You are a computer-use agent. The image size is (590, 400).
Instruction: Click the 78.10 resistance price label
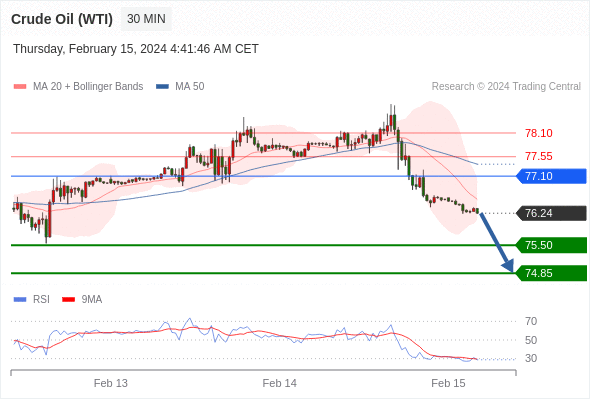point(538,133)
